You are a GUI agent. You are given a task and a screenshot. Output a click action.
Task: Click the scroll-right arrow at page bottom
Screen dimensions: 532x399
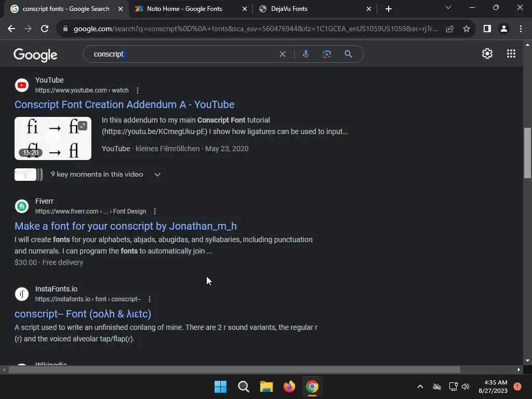point(519,369)
